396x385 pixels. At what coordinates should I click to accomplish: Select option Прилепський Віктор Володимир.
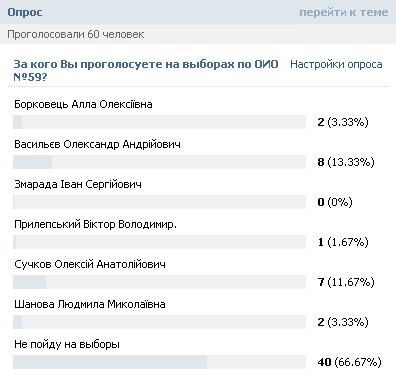coord(95,224)
